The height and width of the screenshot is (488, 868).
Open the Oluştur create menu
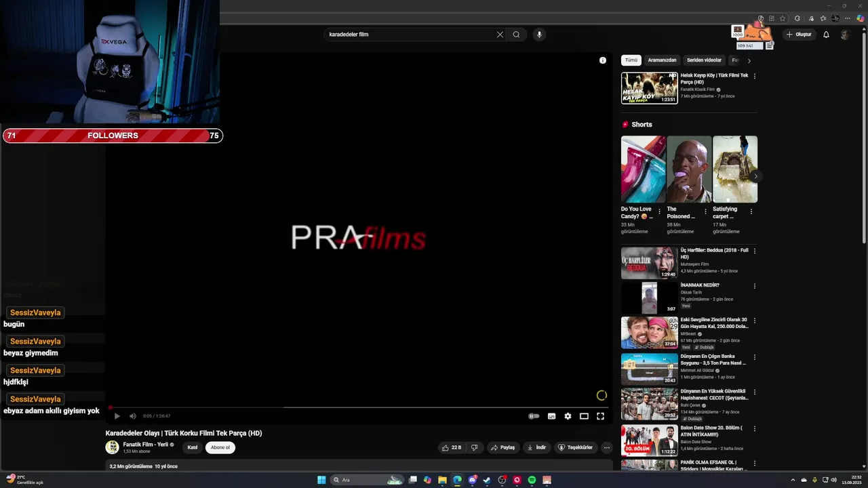coord(799,35)
